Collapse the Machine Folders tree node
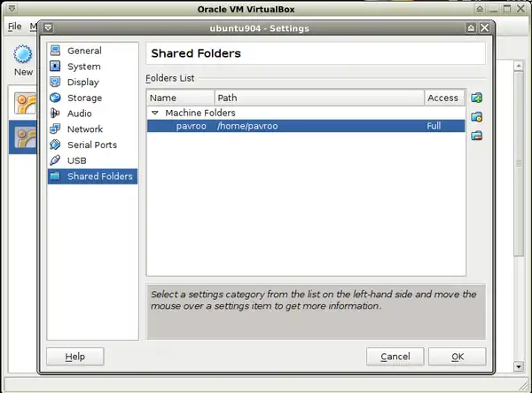The image size is (532, 393). [x=155, y=114]
